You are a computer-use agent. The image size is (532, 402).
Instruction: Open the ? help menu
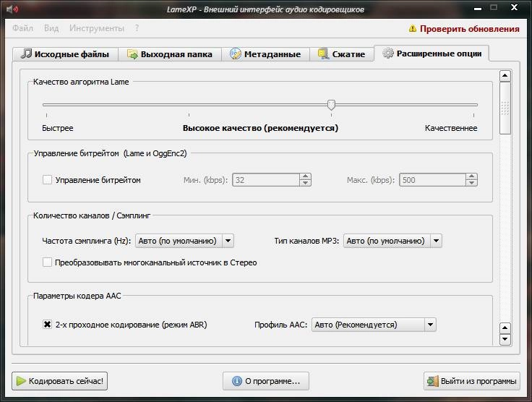pyautogui.click(x=137, y=28)
